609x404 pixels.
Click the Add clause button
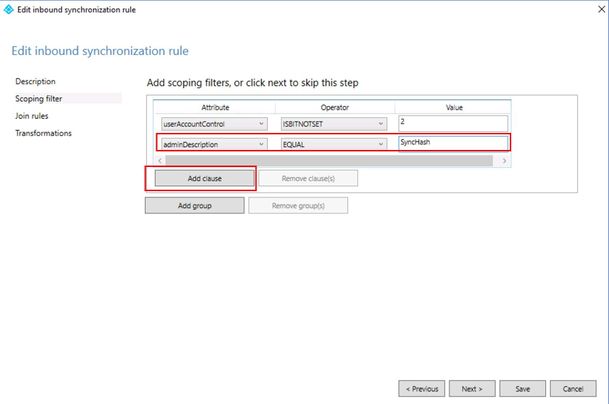point(204,178)
